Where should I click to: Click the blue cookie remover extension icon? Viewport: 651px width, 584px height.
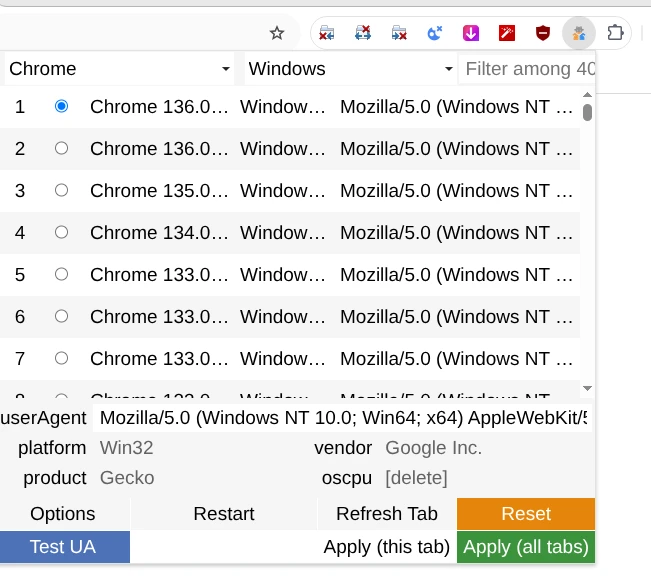click(x=435, y=33)
